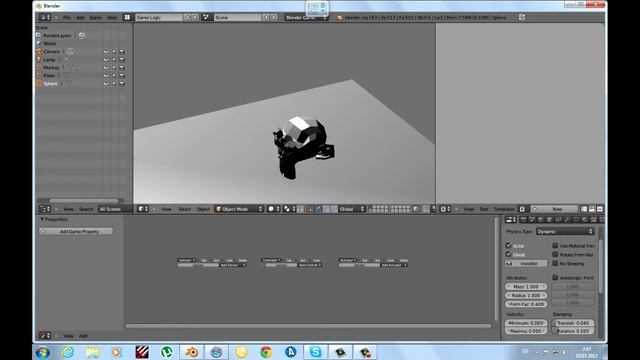The image size is (640, 360).
Task: Open the Blender Game engine dropdown
Action: pyautogui.click(x=306, y=18)
